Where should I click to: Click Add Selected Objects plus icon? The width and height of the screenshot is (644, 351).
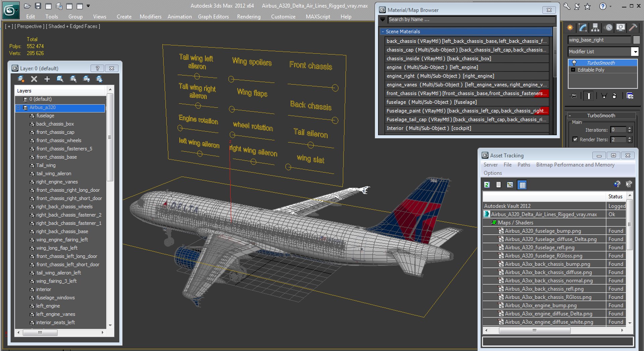[47, 79]
